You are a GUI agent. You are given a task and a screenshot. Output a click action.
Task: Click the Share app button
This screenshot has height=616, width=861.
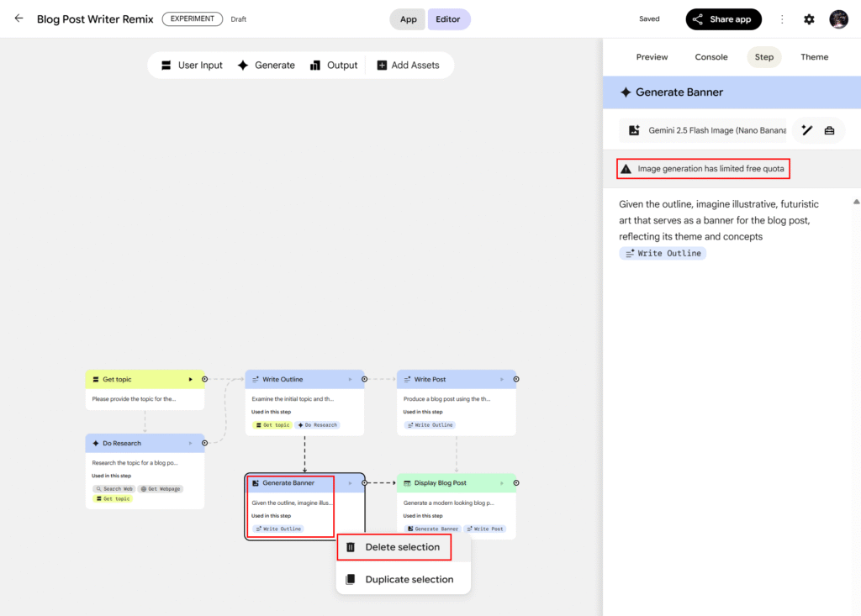pos(723,19)
